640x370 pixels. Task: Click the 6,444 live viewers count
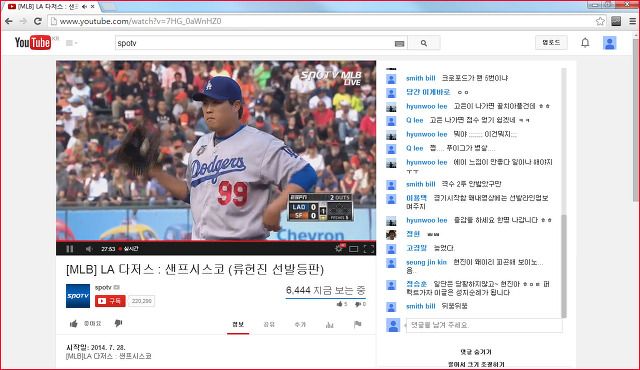pos(325,290)
